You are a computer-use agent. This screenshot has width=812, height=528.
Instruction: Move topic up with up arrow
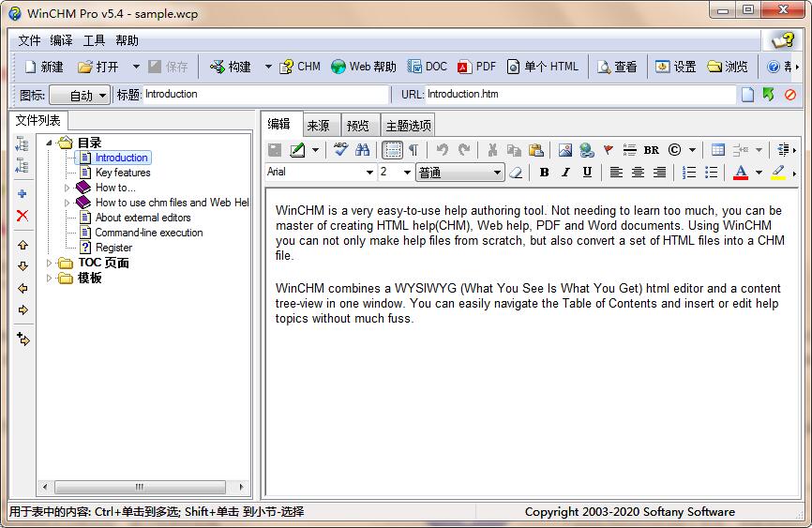[x=23, y=245]
